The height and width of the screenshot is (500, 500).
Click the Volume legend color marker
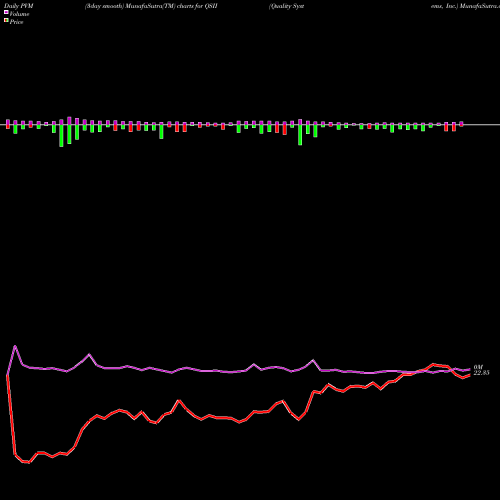(6, 13)
